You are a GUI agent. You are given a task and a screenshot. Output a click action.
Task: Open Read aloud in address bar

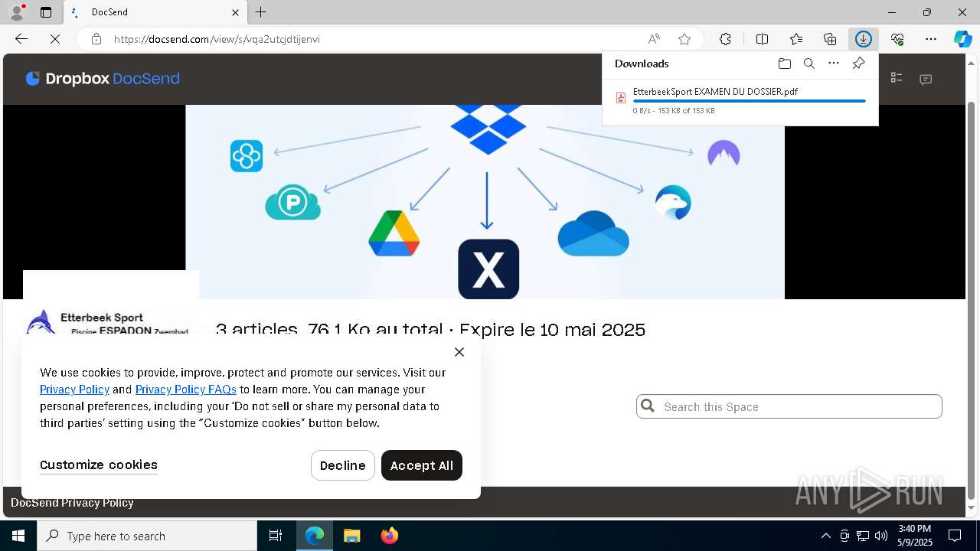click(x=654, y=39)
